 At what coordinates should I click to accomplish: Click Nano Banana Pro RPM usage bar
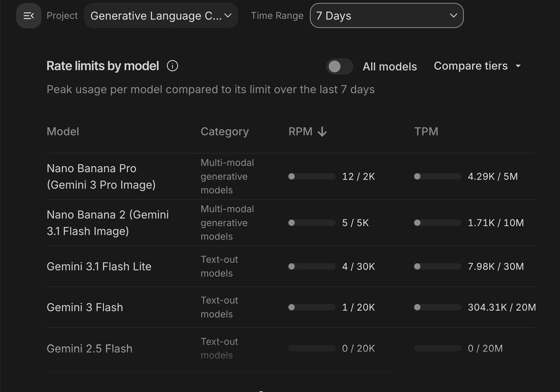(312, 177)
